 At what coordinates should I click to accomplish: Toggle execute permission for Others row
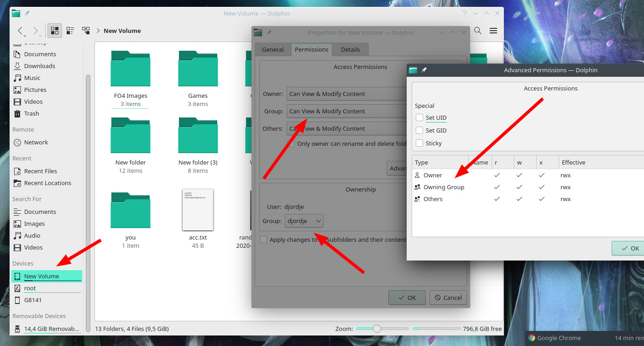(x=542, y=199)
